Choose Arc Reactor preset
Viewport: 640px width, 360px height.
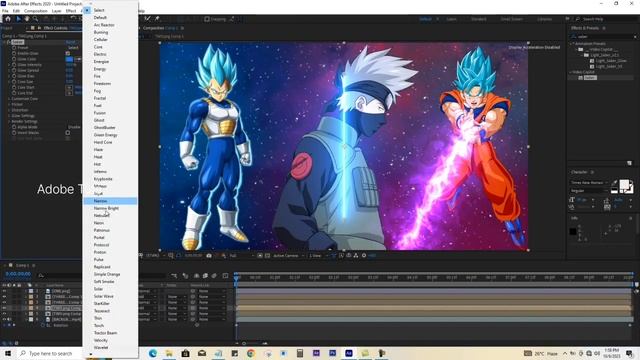tap(104, 25)
